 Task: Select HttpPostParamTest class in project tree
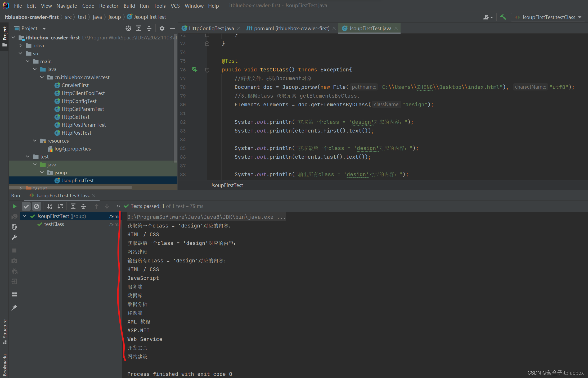coord(83,125)
